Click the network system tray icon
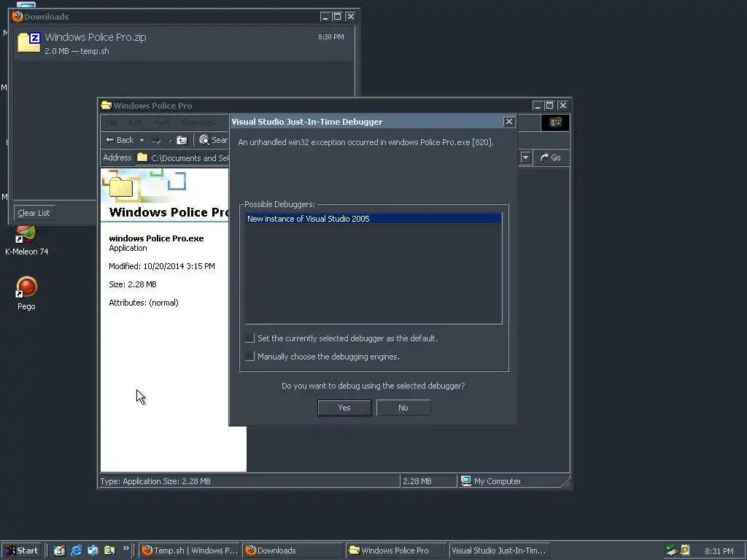This screenshot has height=560, width=747. point(672,551)
